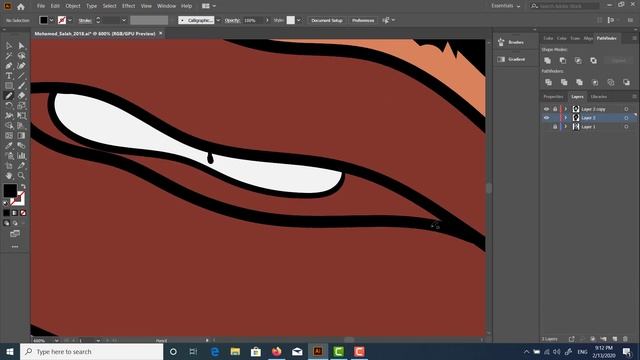Select the Type tool

pos(9,76)
